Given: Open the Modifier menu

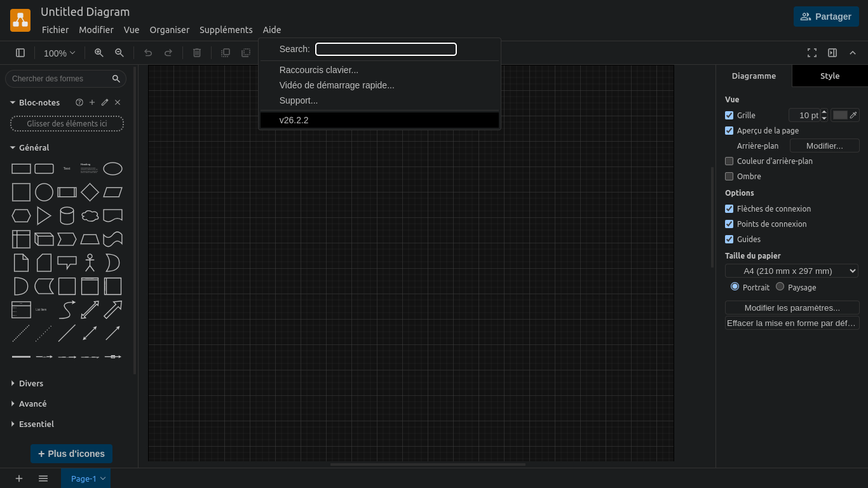Looking at the screenshot, I should coord(96,30).
